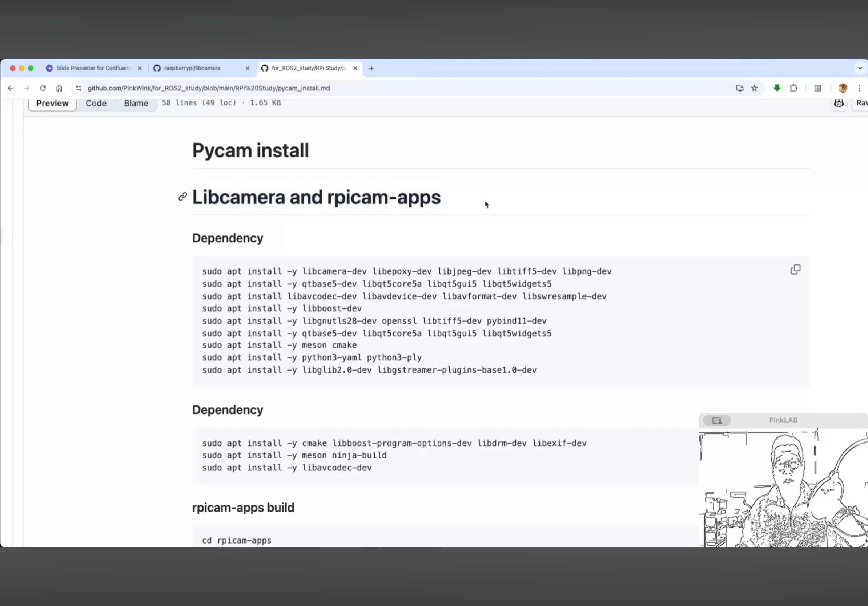Reload the page

(43, 88)
